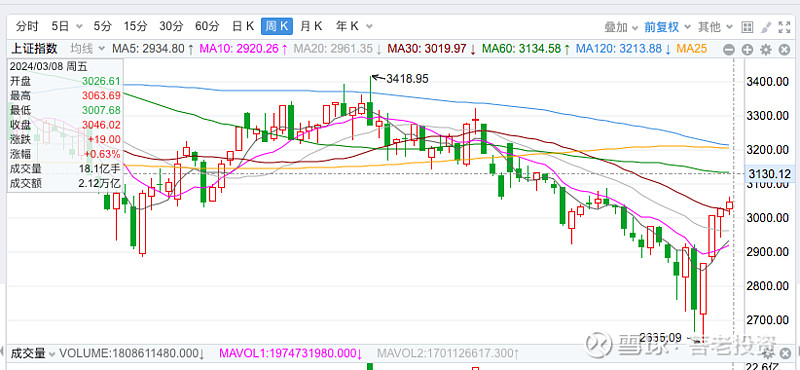Switch to 周K weekly candlestick tab
800x370 pixels.
[x=277, y=26]
